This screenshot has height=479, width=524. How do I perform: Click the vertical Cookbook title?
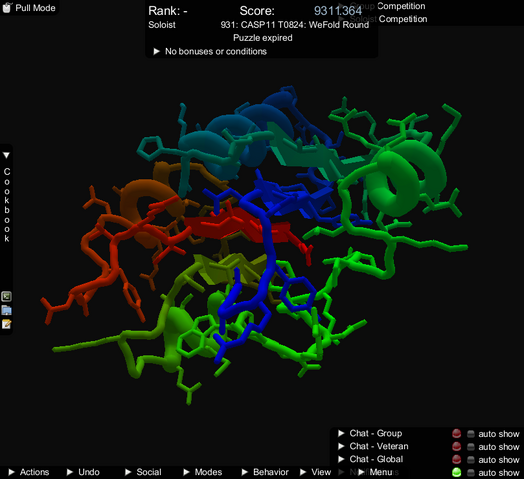[x=7, y=205]
